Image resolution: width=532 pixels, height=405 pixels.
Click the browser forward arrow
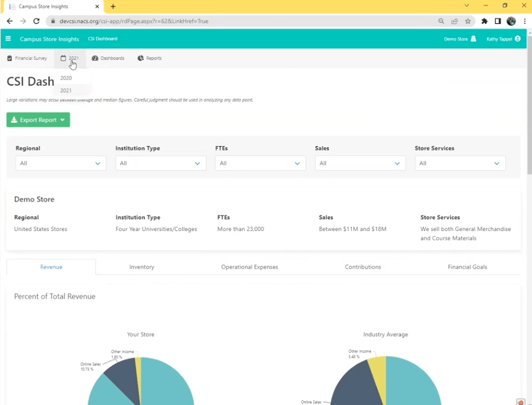click(23, 21)
